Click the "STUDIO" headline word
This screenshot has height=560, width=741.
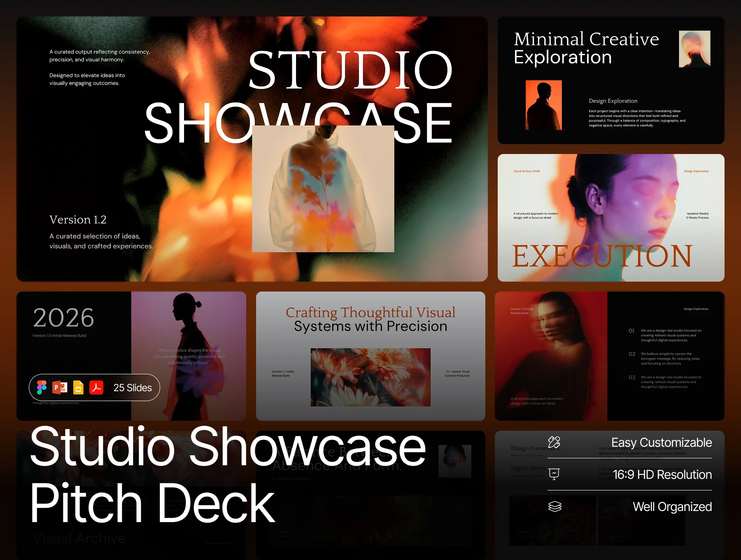pyautogui.click(x=350, y=70)
